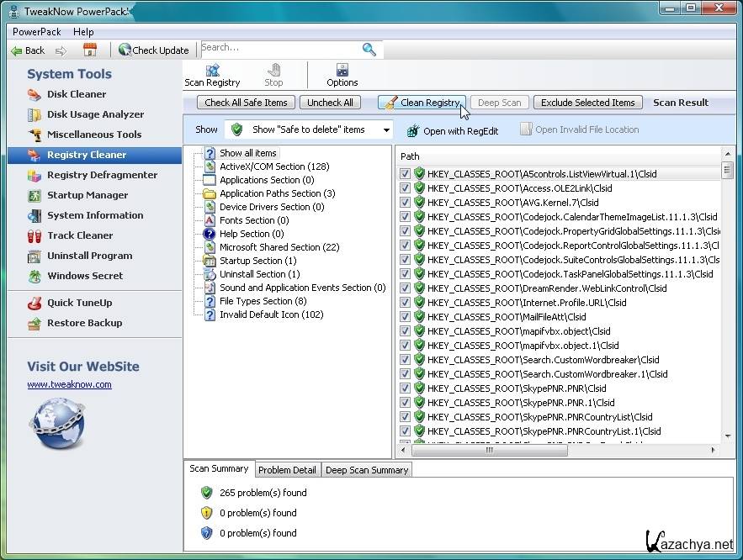Launch Registry Defragmenter tool
The width and height of the screenshot is (743, 560).
[x=102, y=175]
